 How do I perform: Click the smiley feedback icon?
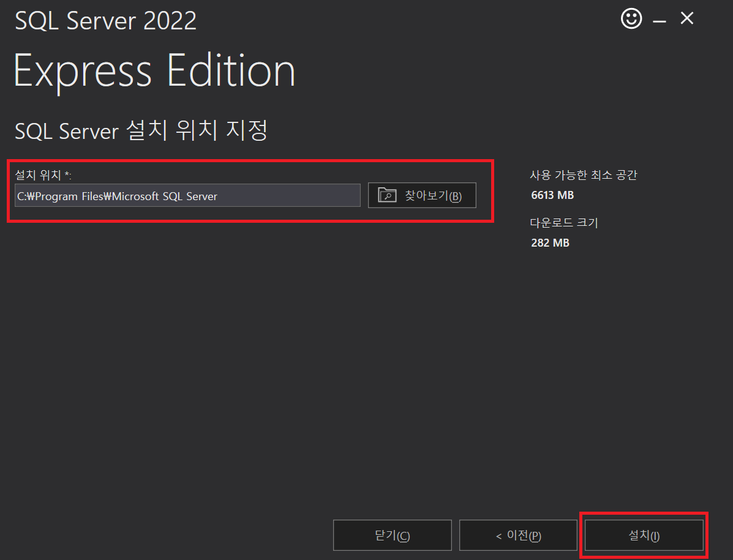coord(631,19)
